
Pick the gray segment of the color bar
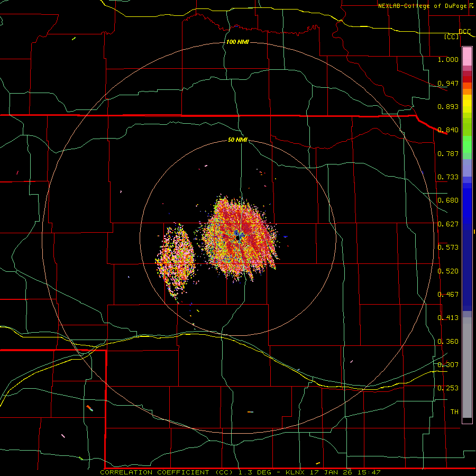(x=467, y=369)
